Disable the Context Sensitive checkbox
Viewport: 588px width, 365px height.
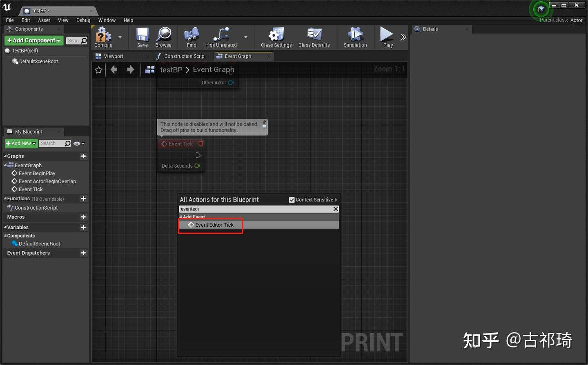pos(292,200)
